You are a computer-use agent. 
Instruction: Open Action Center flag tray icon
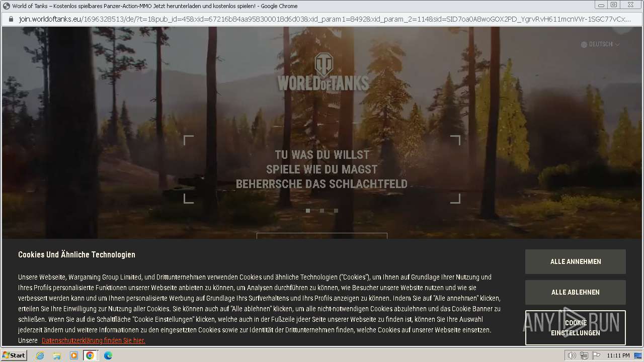596,355
